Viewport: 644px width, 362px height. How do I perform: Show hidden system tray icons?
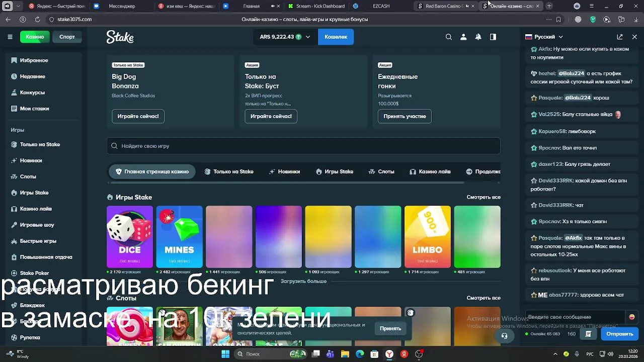[556, 354]
